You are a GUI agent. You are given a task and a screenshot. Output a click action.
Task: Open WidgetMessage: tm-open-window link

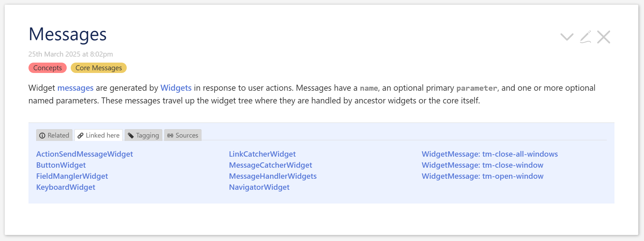click(x=482, y=176)
